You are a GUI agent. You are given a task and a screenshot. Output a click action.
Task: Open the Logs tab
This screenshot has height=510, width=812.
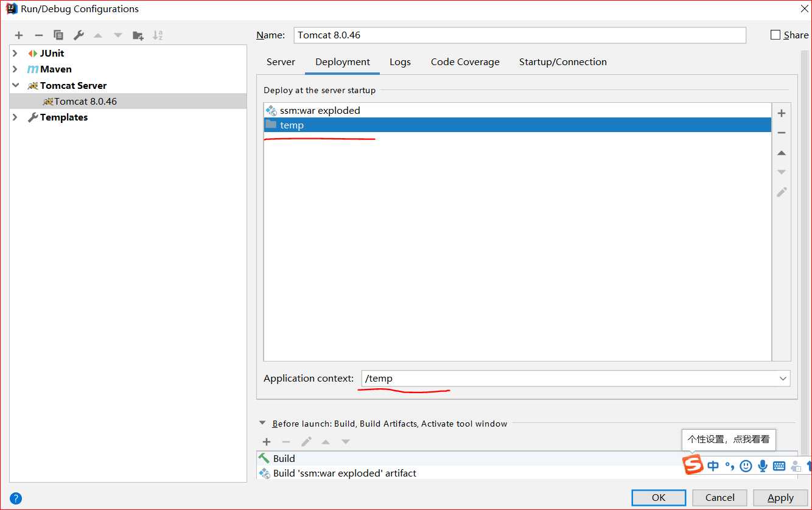pos(400,62)
